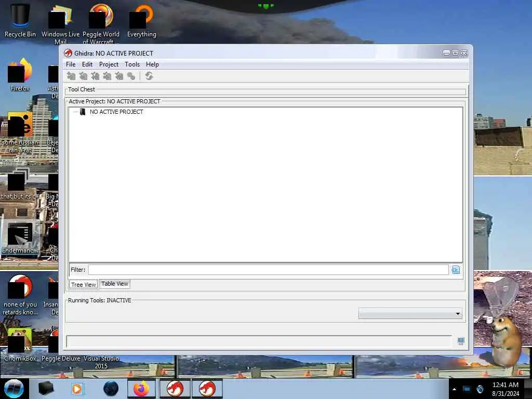
Task: Click the dark globe icon on the taskbar
Action: pyautogui.click(x=111, y=389)
